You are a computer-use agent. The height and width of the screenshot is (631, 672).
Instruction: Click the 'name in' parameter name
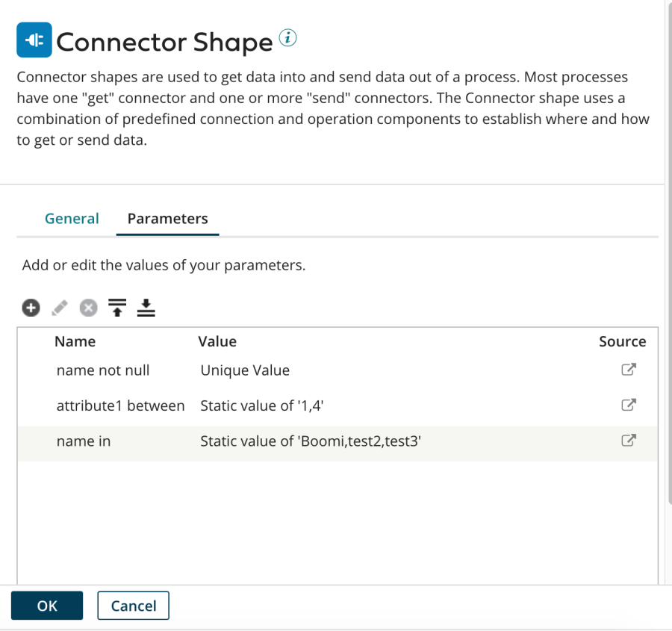84,441
